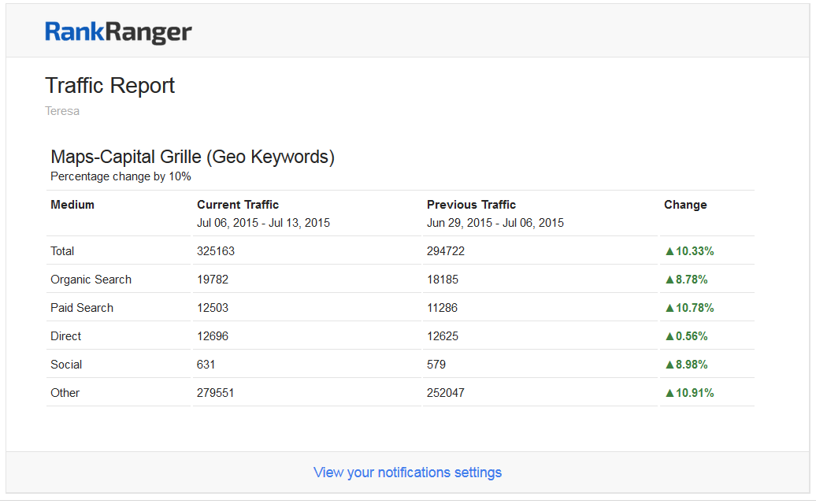Select the Paid Search row label

[x=82, y=308]
